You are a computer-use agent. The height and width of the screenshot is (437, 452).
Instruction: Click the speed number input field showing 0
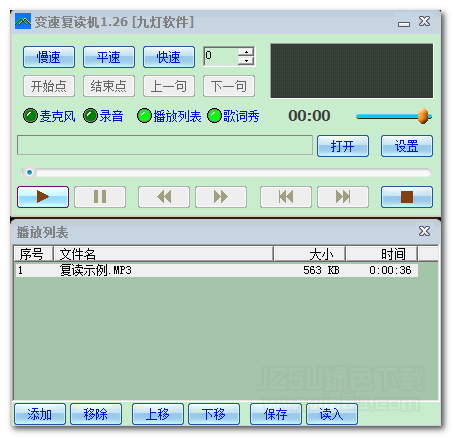coord(221,56)
